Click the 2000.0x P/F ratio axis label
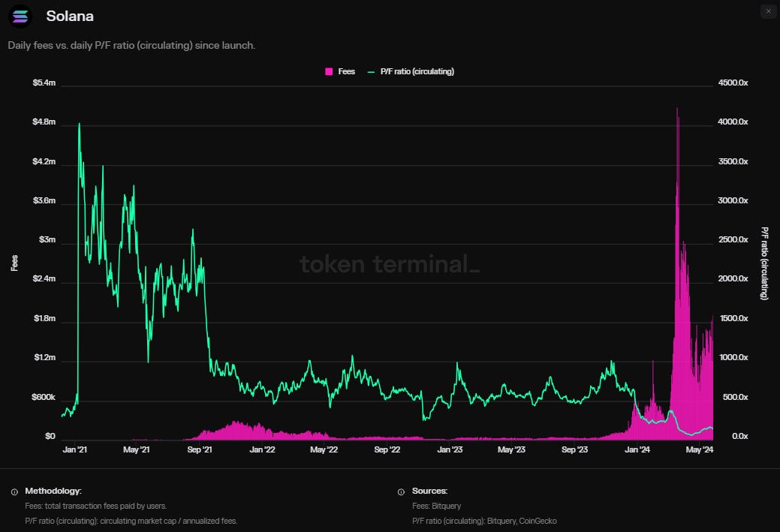The height and width of the screenshot is (532, 780). [x=733, y=279]
